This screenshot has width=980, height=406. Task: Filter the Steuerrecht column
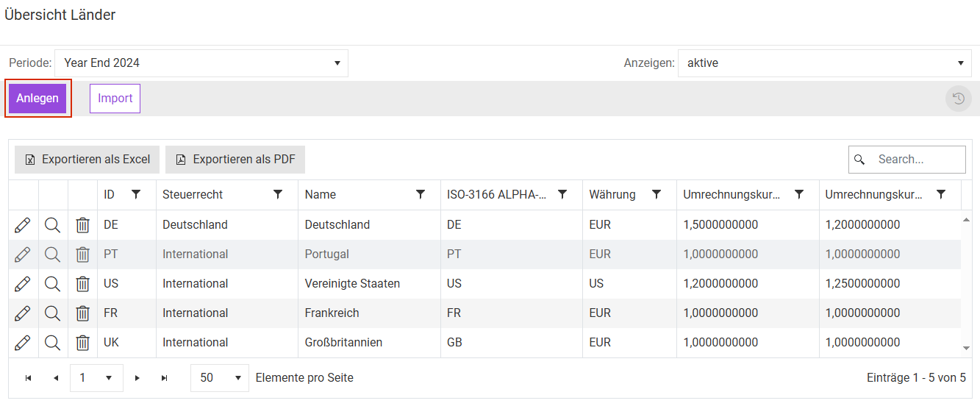click(x=278, y=195)
